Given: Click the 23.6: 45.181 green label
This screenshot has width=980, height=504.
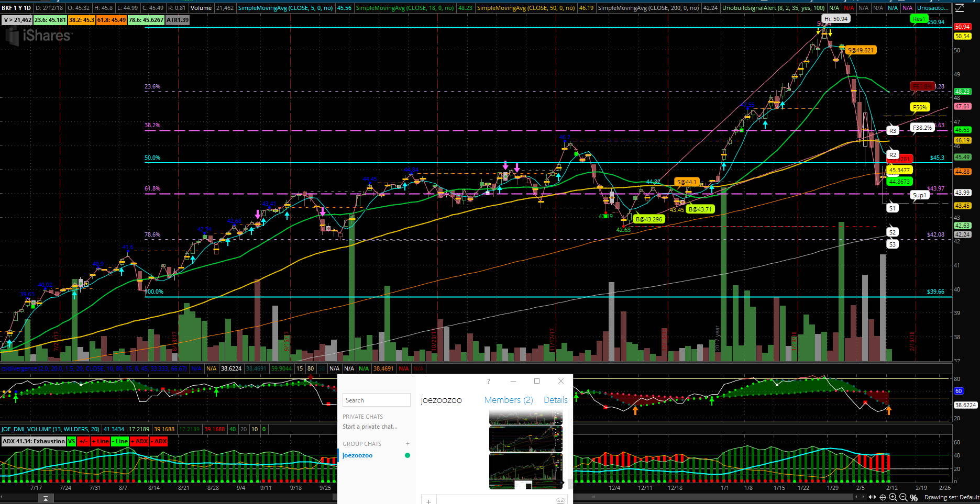Looking at the screenshot, I should [x=50, y=20].
